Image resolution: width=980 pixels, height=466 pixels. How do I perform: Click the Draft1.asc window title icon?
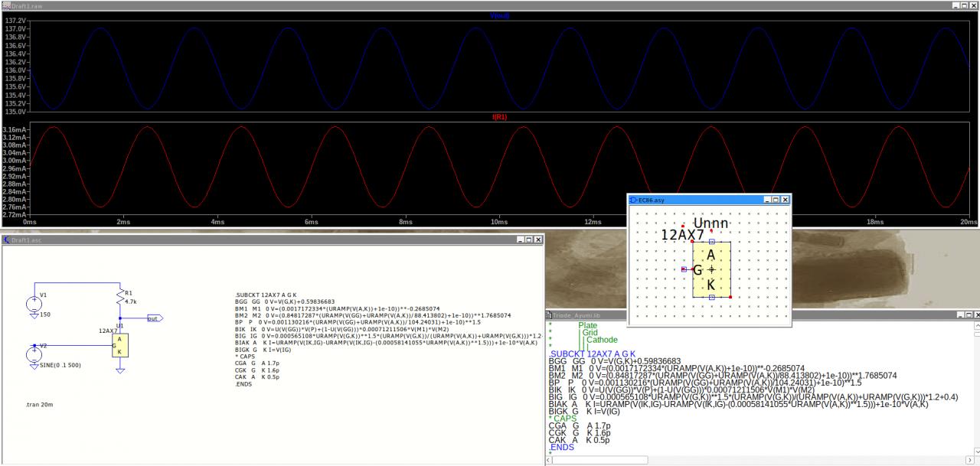pyautogui.click(x=6, y=240)
